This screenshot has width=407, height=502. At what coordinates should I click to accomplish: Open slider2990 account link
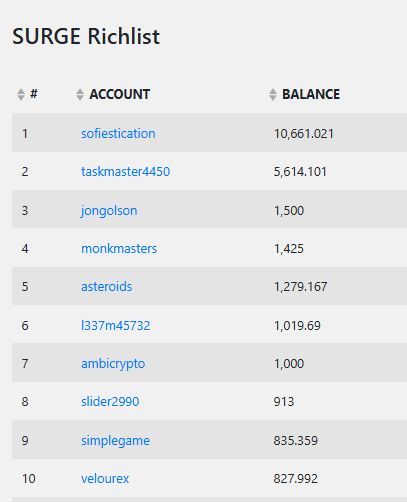(x=110, y=402)
